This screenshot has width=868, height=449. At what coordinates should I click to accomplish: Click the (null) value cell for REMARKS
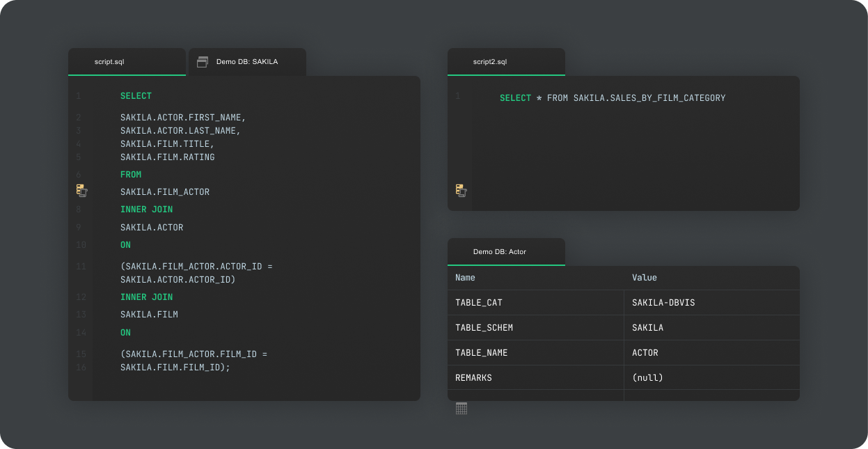(x=647, y=377)
